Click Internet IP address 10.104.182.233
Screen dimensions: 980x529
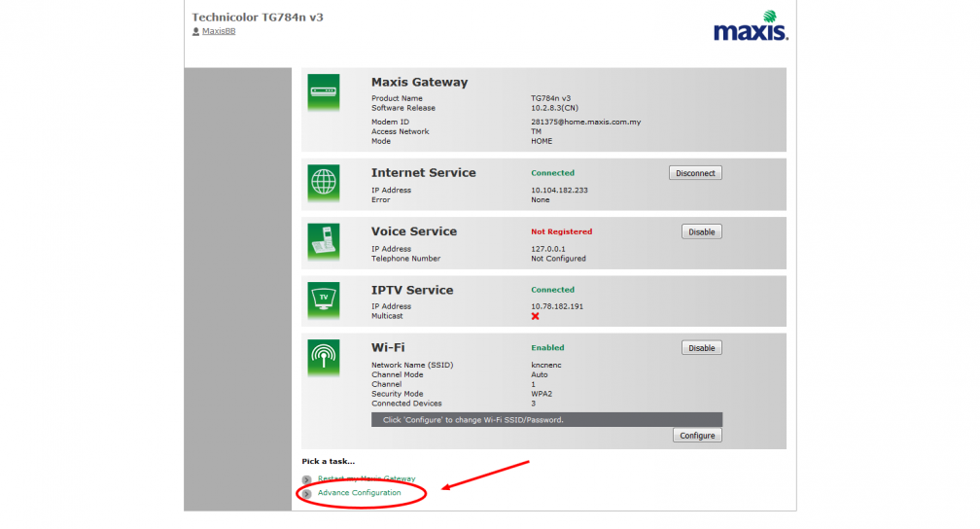pyautogui.click(x=559, y=190)
